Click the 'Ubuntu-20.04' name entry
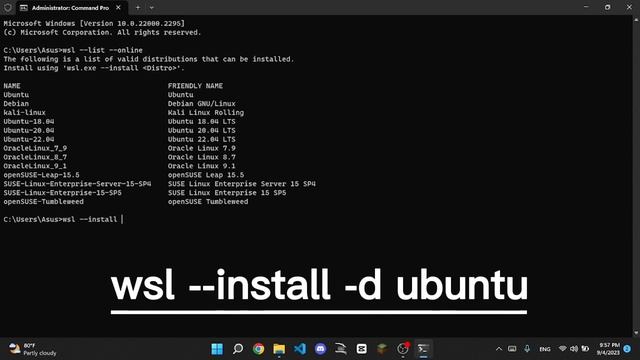 (29, 131)
